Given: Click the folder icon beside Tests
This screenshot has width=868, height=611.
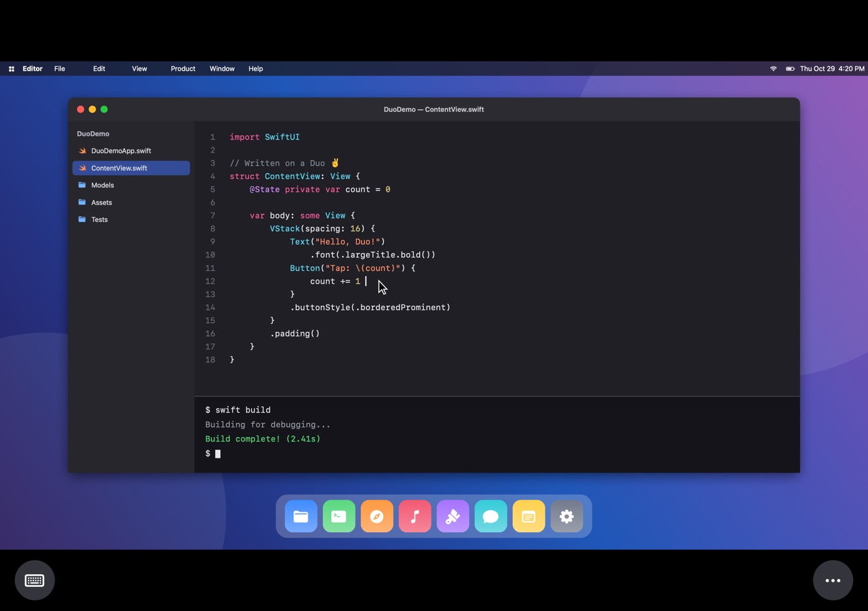Looking at the screenshot, I should click(82, 220).
